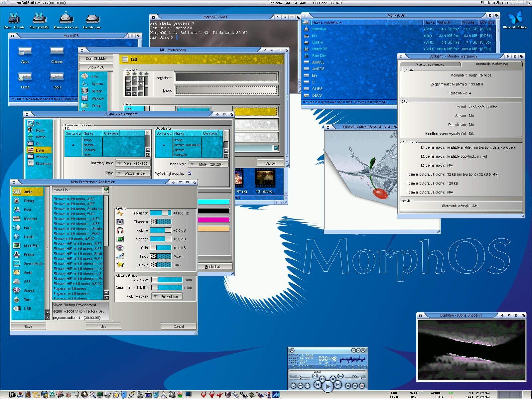Click Use in Main Preferences Application

(x=103, y=327)
